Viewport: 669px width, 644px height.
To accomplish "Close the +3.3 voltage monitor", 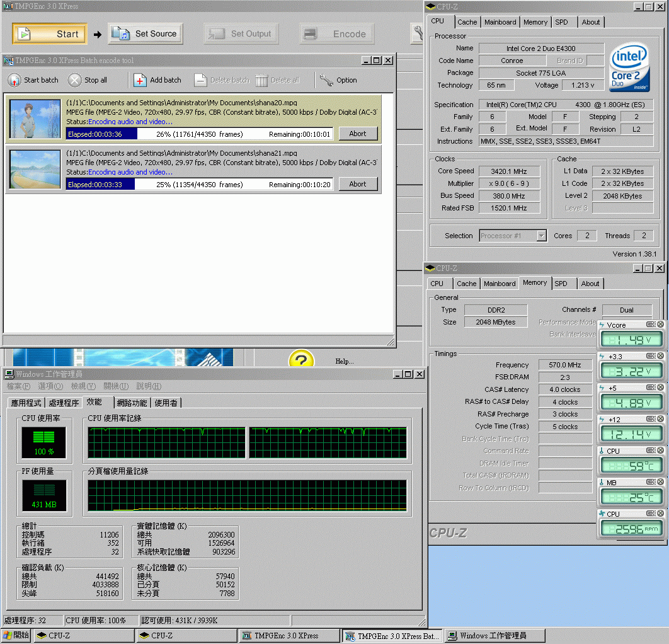I will [660, 356].
